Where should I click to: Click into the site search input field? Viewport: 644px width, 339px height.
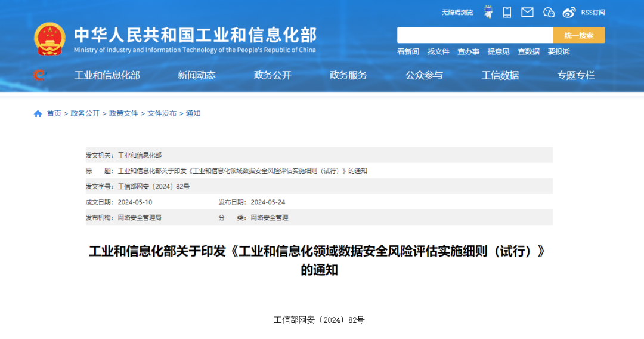[475, 35]
